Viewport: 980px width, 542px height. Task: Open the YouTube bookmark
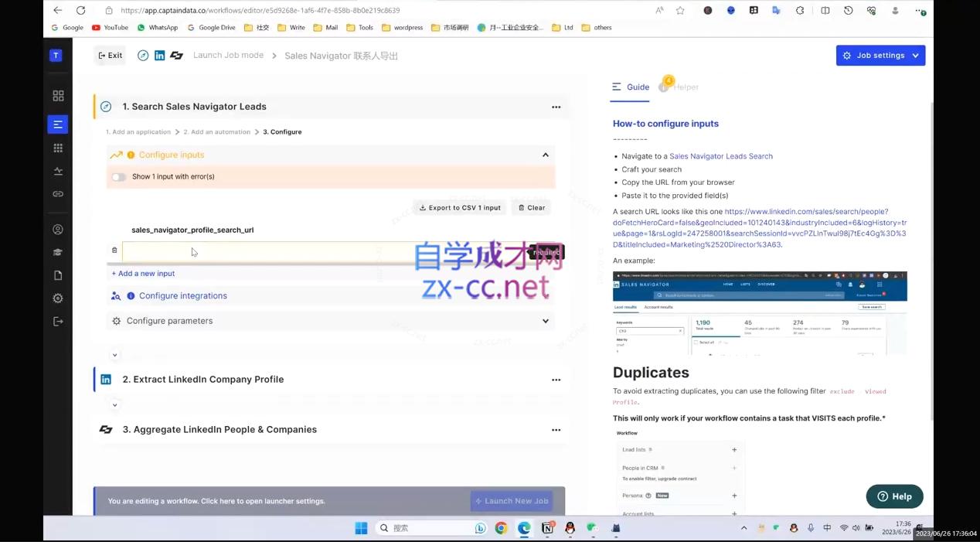pyautogui.click(x=110, y=28)
